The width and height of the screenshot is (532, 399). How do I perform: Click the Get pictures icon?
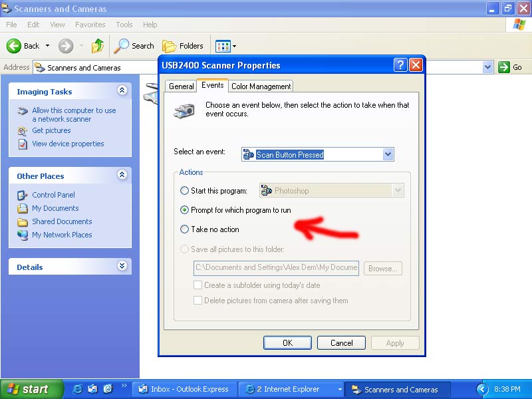pyautogui.click(x=23, y=131)
